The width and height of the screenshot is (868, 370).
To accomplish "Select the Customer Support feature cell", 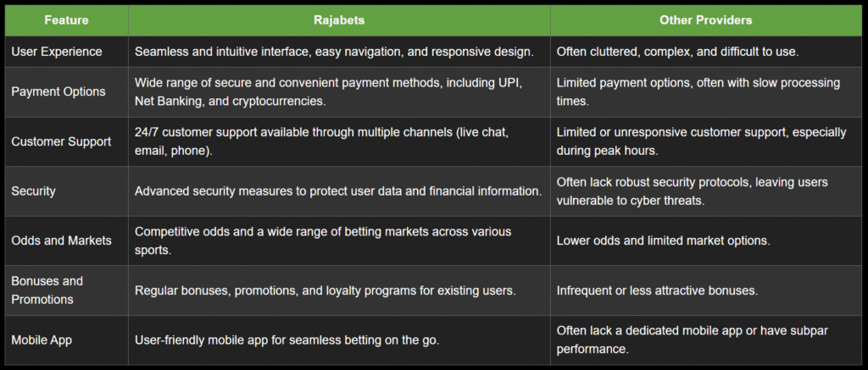I will tap(66, 141).
